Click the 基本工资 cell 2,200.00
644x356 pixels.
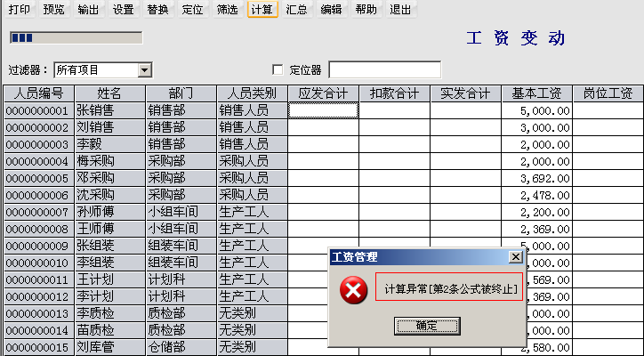[x=536, y=212]
